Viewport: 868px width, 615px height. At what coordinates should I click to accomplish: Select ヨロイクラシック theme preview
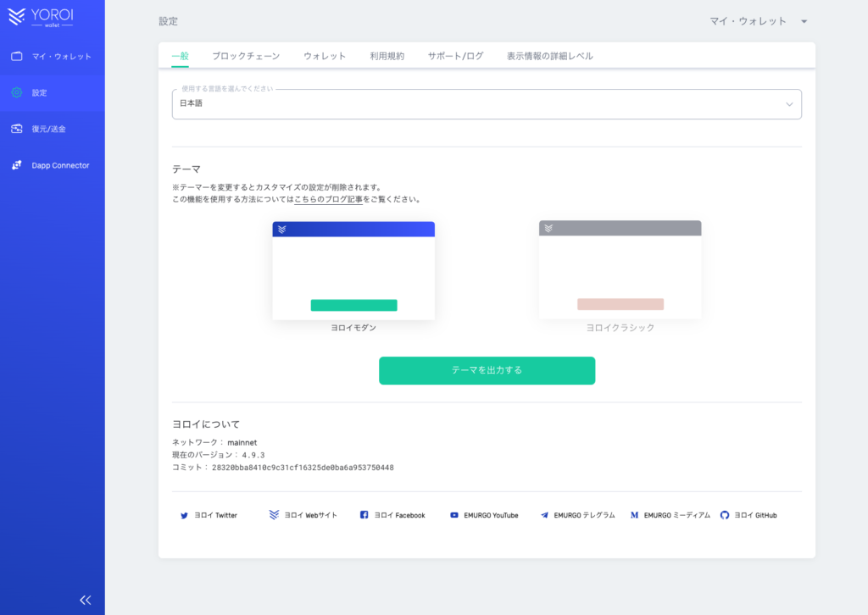pyautogui.click(x=620, y=271)
